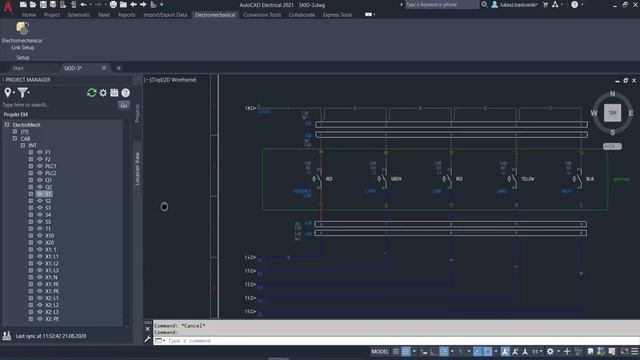The height and width of the screenshot is (360, 640).
Task: Open workspace switching gear in status bar
Action: click(550, 351)
